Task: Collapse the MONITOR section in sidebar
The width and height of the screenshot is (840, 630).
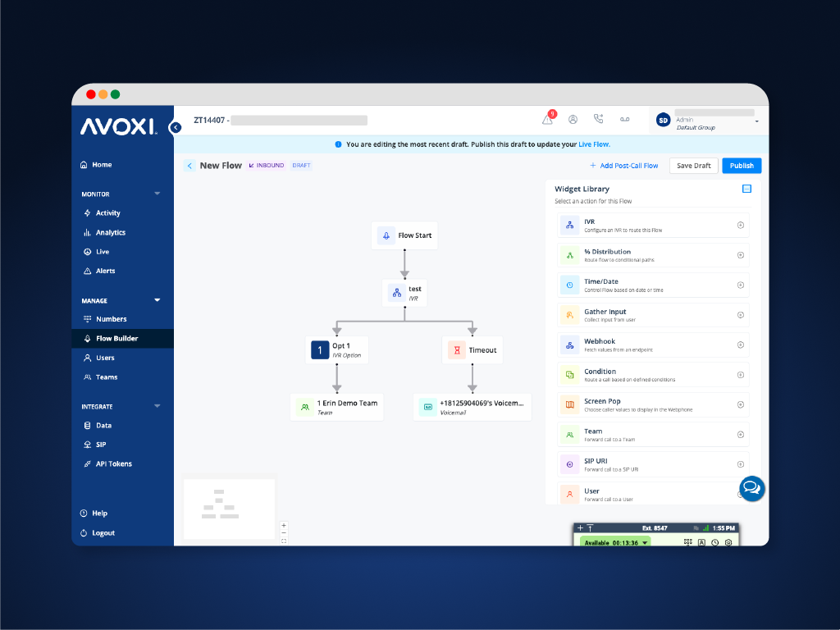Action: click(157, 194)
